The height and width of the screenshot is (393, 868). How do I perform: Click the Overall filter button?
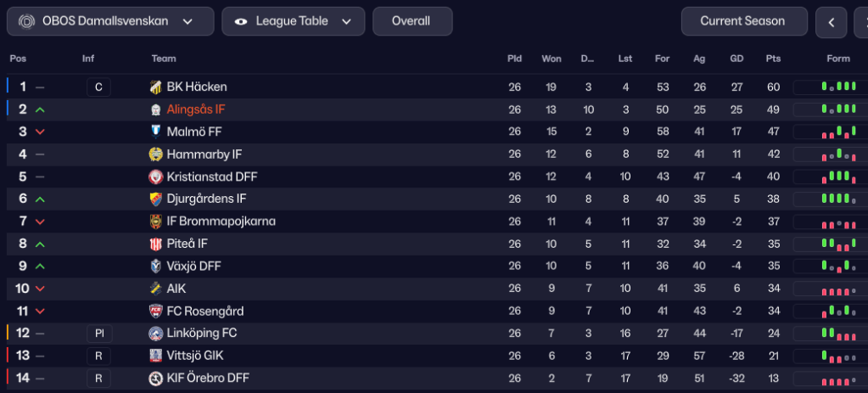tap(412, 21)
